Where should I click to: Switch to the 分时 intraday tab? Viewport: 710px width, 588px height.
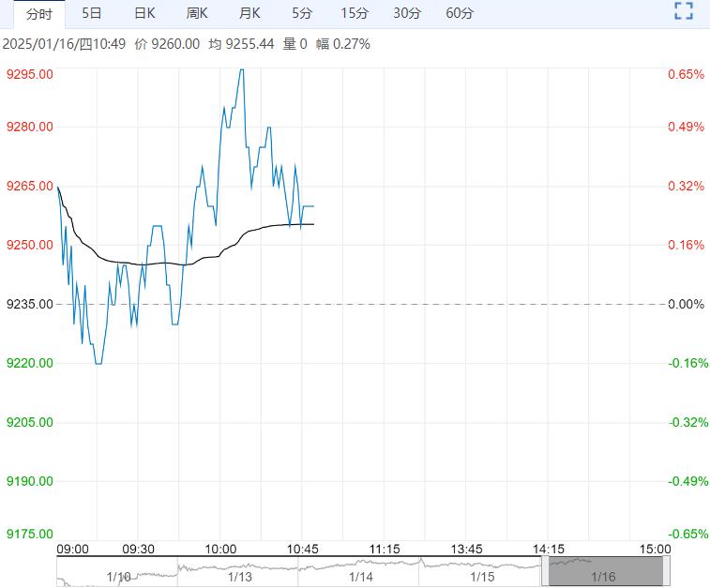point(39,13)
